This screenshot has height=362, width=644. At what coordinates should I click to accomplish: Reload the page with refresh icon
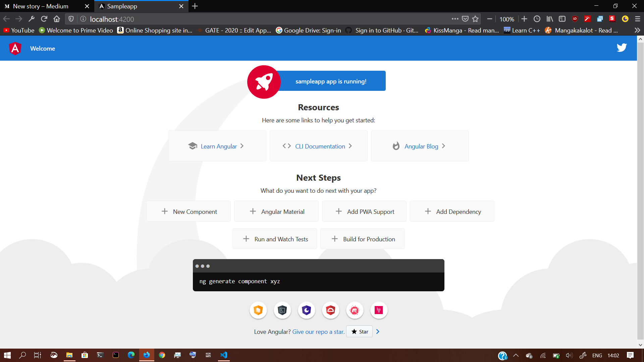click(x=44, y=19)
